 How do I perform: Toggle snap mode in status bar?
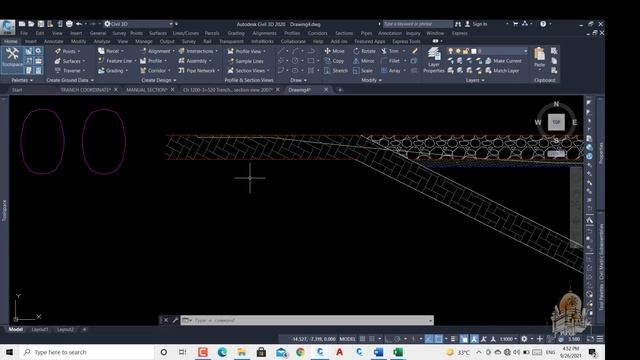click(x=372, y=339)
